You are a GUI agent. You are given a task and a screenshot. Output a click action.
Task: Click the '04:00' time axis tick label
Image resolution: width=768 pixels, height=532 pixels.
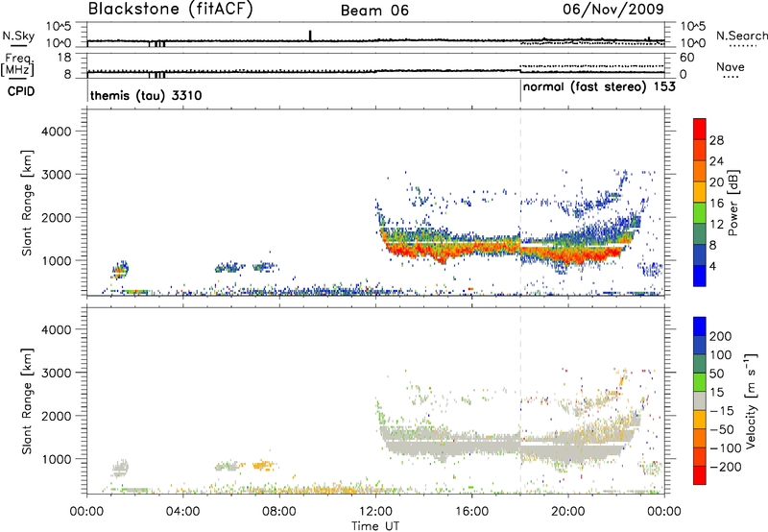click(183, 512)
